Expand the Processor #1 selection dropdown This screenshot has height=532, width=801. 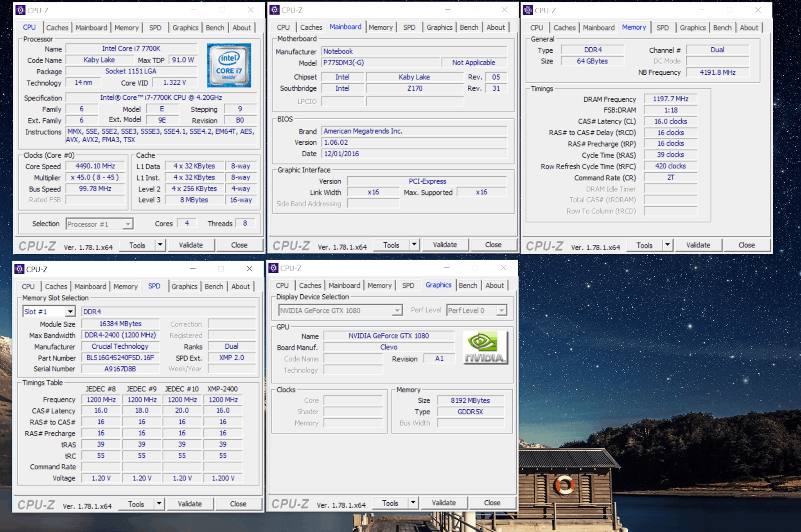click(x=128, y=224)
